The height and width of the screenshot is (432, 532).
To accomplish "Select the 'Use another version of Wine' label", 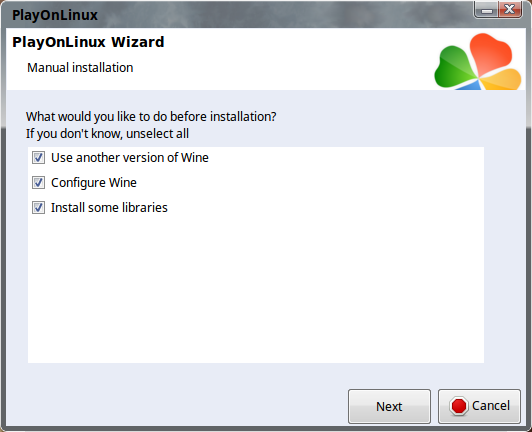I will [x=130, y=158].
